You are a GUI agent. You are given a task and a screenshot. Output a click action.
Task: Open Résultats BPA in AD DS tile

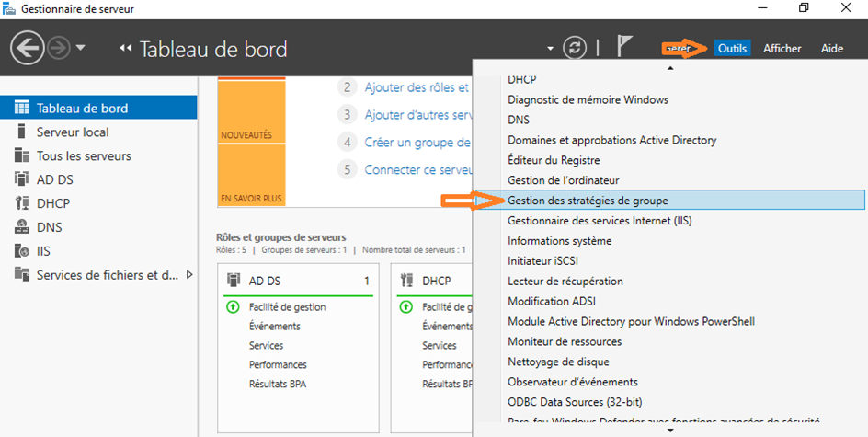point(278,384)
